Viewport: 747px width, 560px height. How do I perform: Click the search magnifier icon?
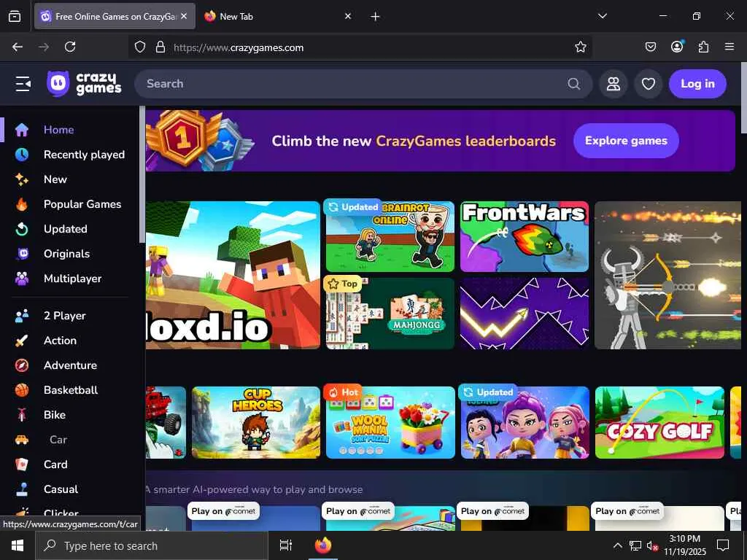574,84
